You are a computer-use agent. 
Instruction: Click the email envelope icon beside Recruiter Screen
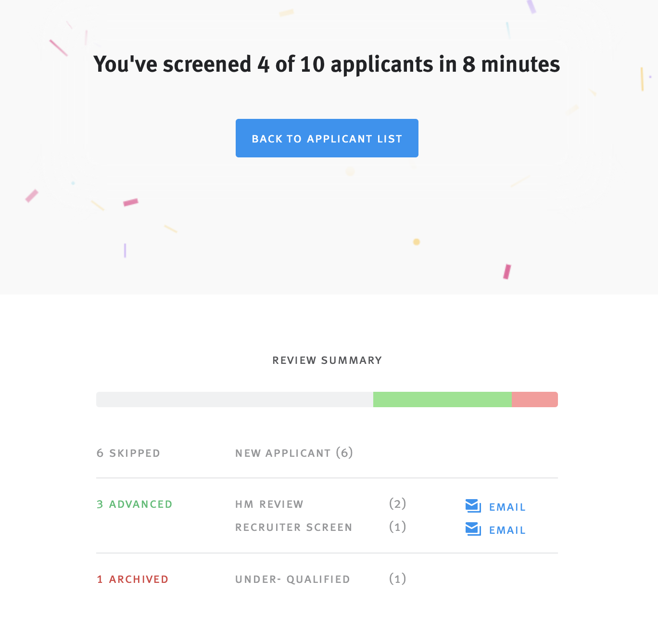(473, 529)
